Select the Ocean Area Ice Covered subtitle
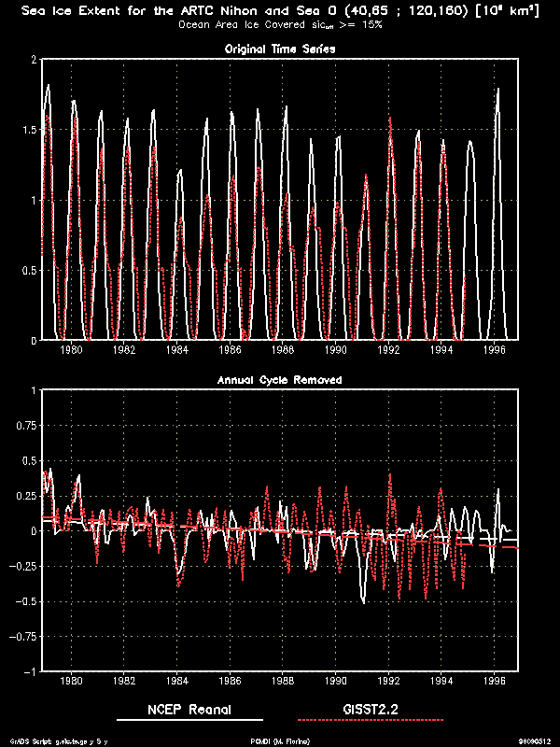 (280, 25)
